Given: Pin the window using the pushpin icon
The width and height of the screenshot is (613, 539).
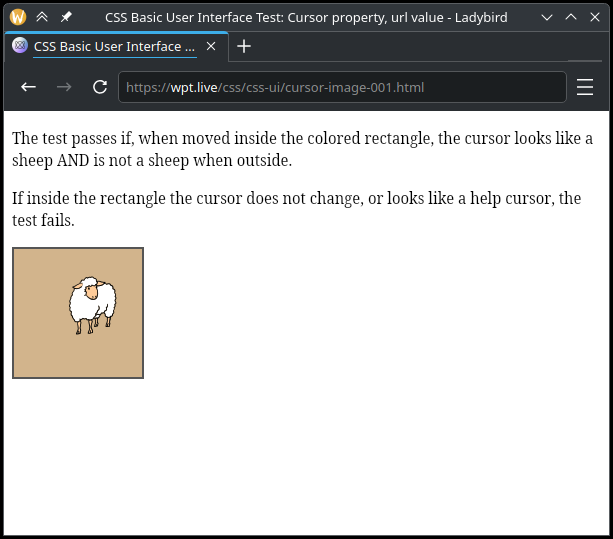Looking at the screenshot, I should 66,17.
